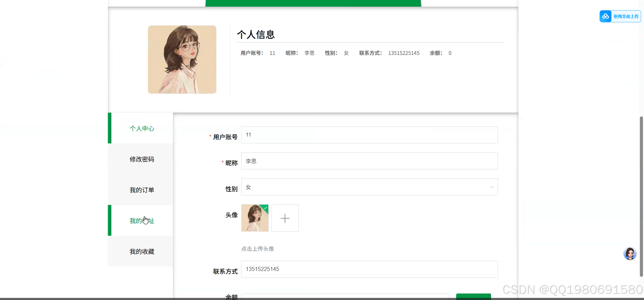Switch to the 修改密码 tab

coord(142,159)
